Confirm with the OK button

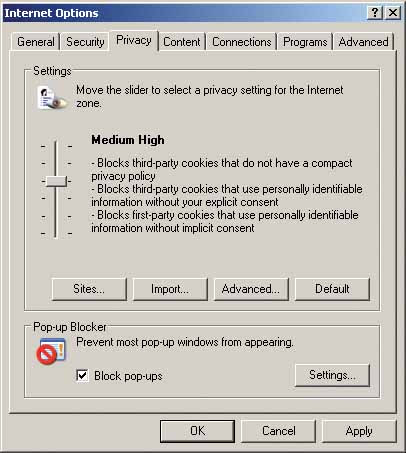(x=197, y=431)
